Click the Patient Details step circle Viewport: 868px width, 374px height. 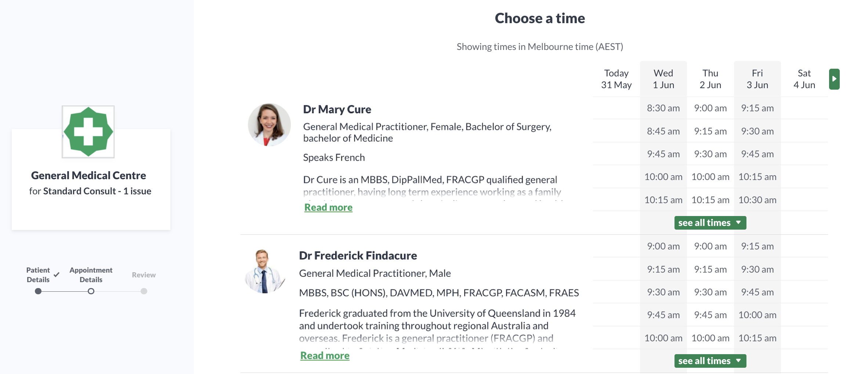[38, 291]
